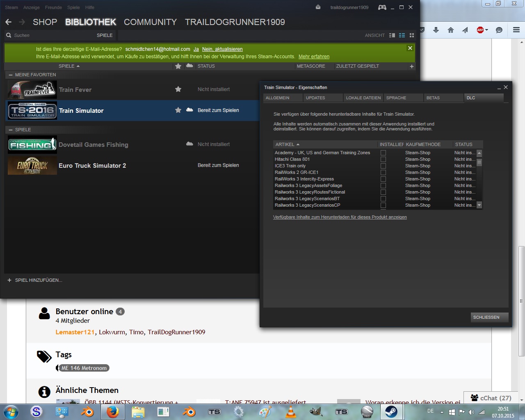The height and width of the screenshot is (420, 525).
Task: Go to the SHOP section
Action: [45, 22]
